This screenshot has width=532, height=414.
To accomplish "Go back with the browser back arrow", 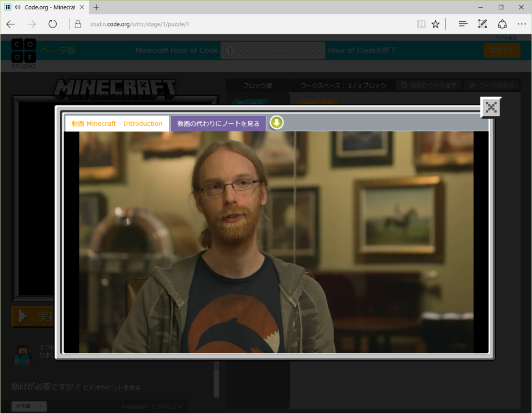I will point(11,24).
